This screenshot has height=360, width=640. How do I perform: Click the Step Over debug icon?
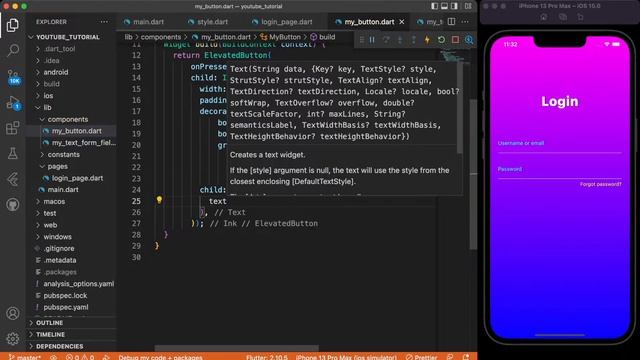386,40
